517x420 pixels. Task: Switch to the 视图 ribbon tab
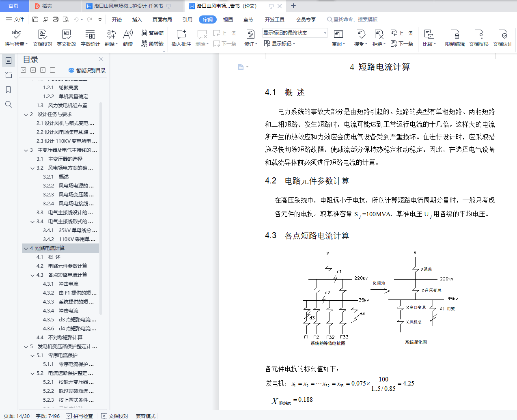coord(228,19)
